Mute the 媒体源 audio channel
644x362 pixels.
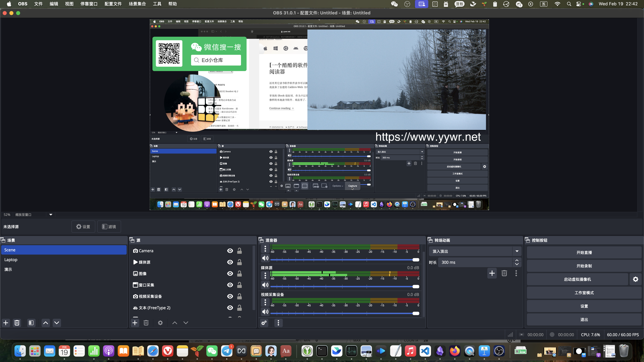click(x=265, y=285)
